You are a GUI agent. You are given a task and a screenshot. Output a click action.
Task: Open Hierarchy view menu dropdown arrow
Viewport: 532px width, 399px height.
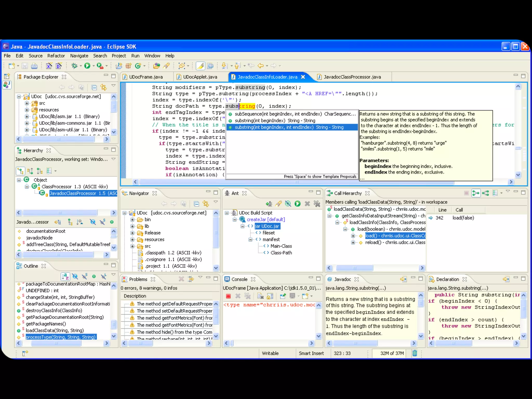pyautogui.click(x=114, y=159)
